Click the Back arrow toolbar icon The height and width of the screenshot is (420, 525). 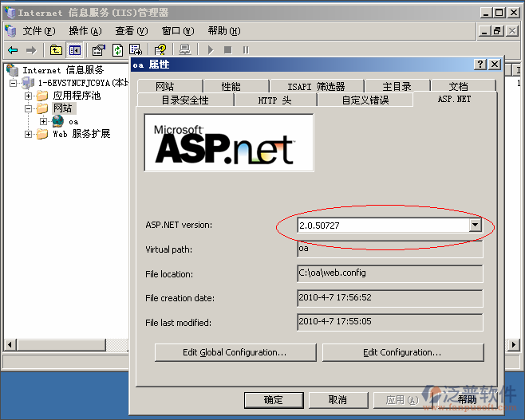(x=13, y=50)
